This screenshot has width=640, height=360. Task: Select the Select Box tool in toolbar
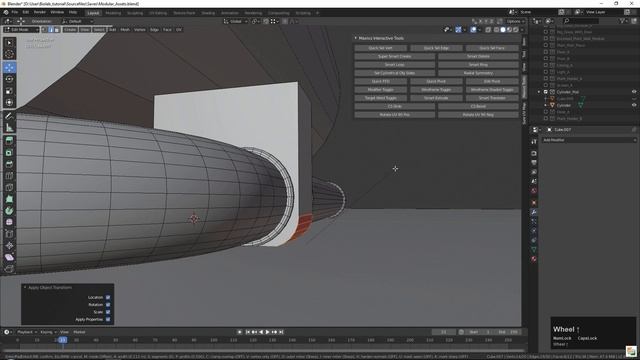(9, 43)
